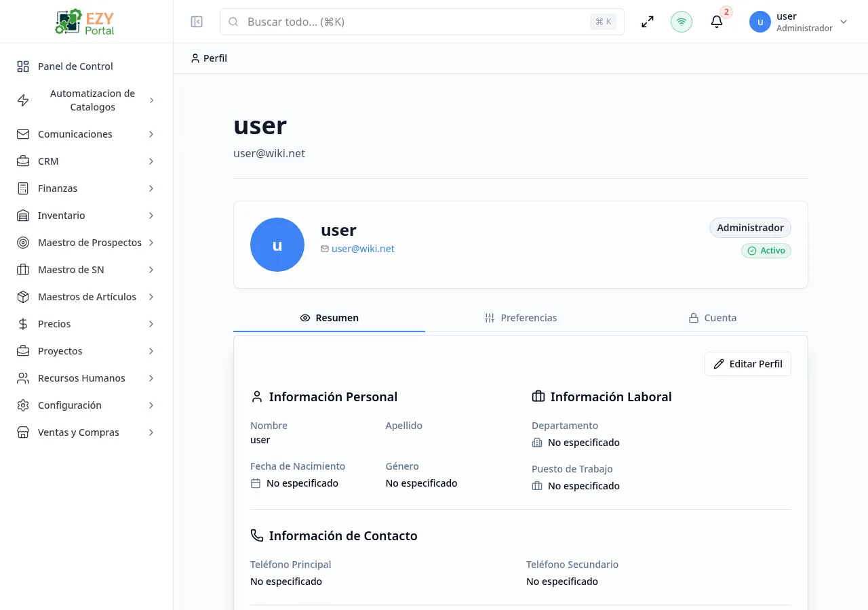Click the small user avatar in header

pyautogui.click(x=760, y=22)
